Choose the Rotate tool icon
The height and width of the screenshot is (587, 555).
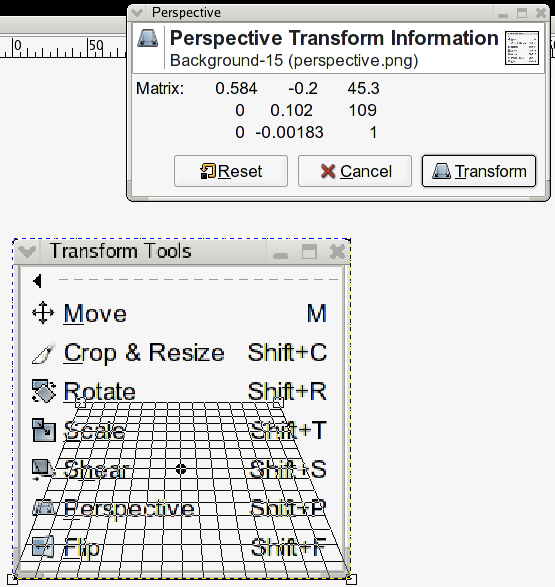pyautogui.click(x=44, y=391)
